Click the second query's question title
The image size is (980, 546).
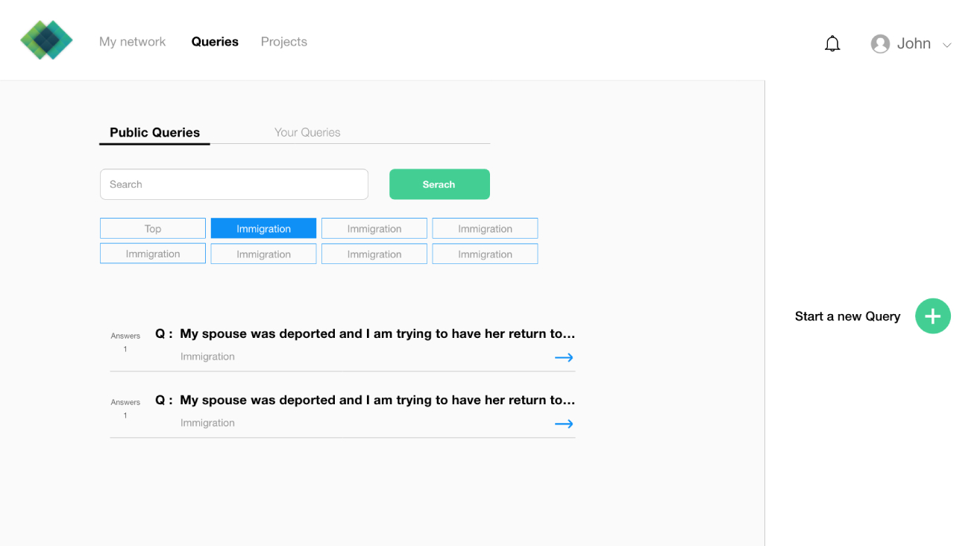tap(377, 400)
